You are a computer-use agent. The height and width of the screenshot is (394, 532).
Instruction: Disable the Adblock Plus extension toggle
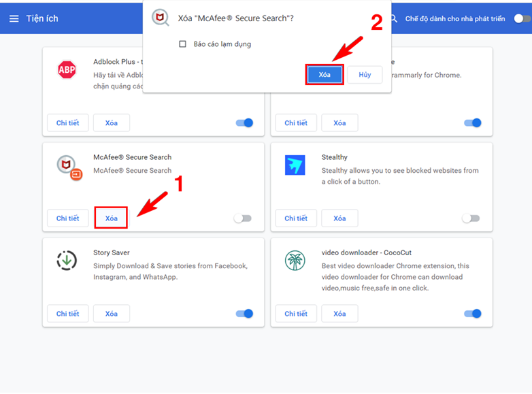point(244,123)
